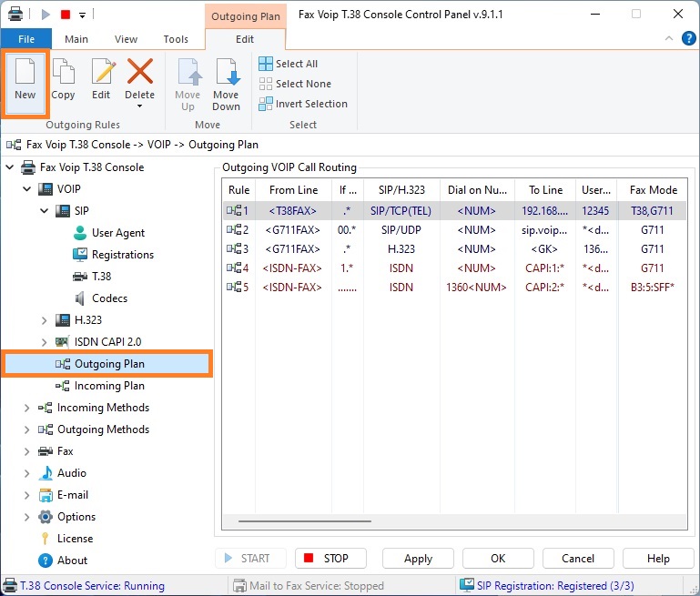The height and width of the screenshot is (596, 700).
Task: Expand the Options tree node
Action: click(x=26, y=517)
